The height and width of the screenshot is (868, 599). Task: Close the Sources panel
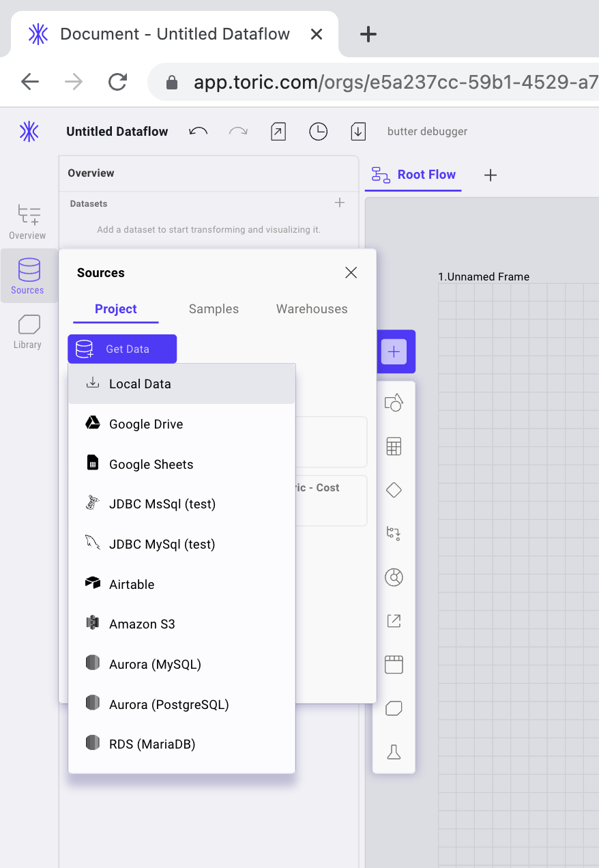[x=351, y=273]
